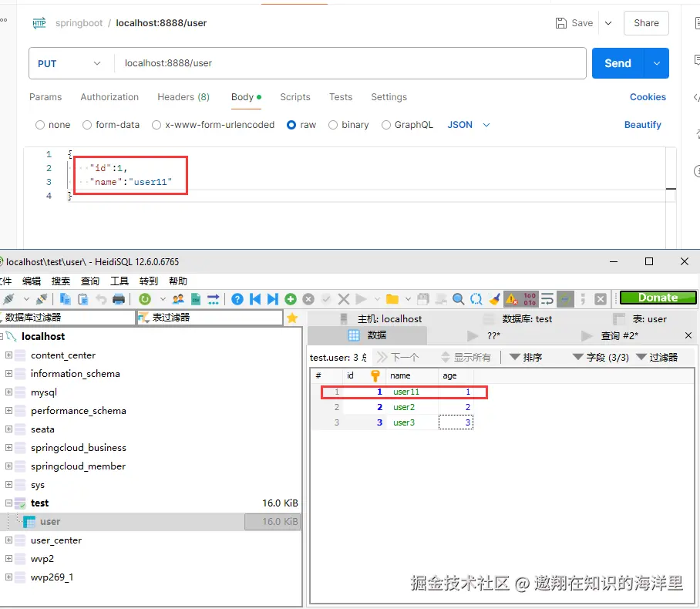
Task: Open the dropdown arrow beside folder icon
Action: 408,299
